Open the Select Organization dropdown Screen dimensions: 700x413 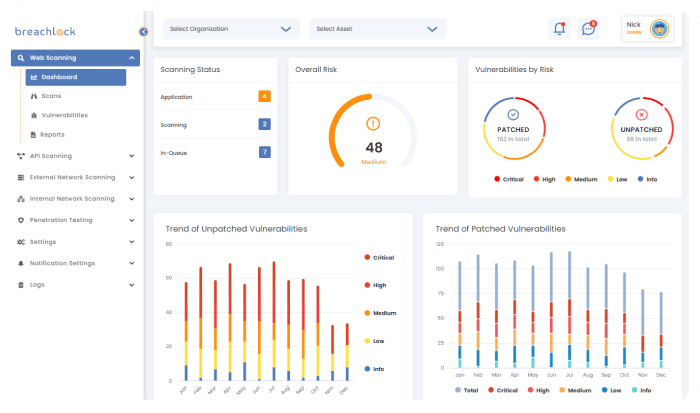[x=230, y=30]
